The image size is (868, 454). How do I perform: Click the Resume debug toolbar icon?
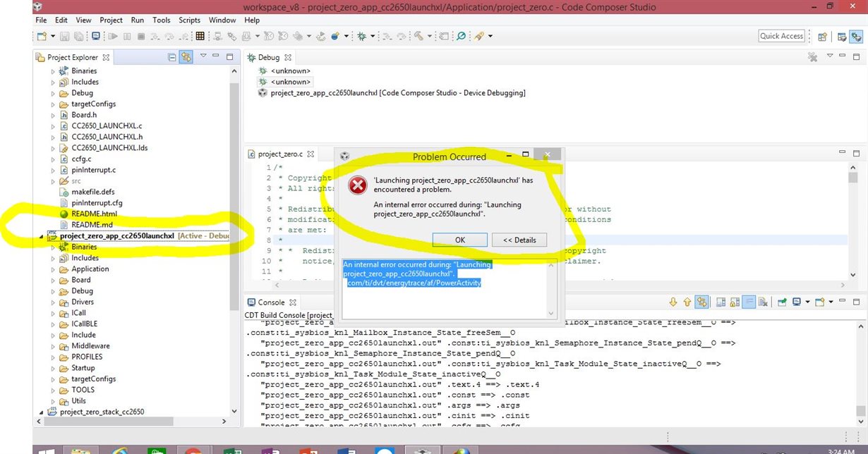pyautogui.click(x=112, y=36)
